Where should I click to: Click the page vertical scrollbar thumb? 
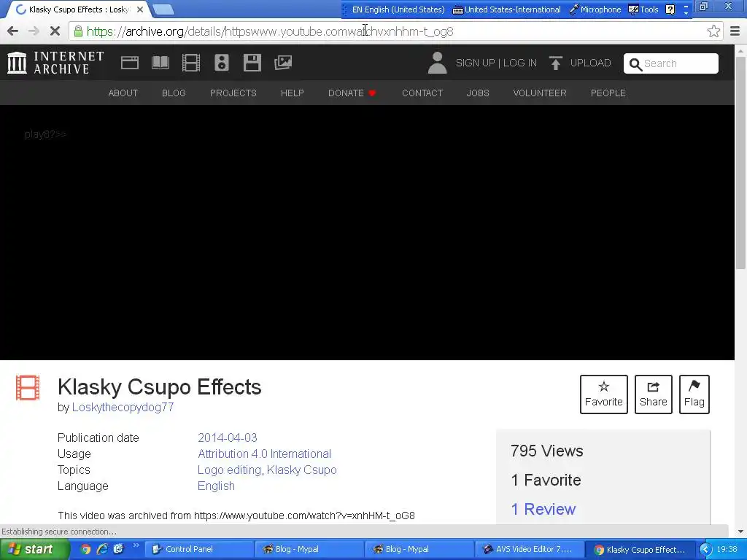[x=741, y=162]
